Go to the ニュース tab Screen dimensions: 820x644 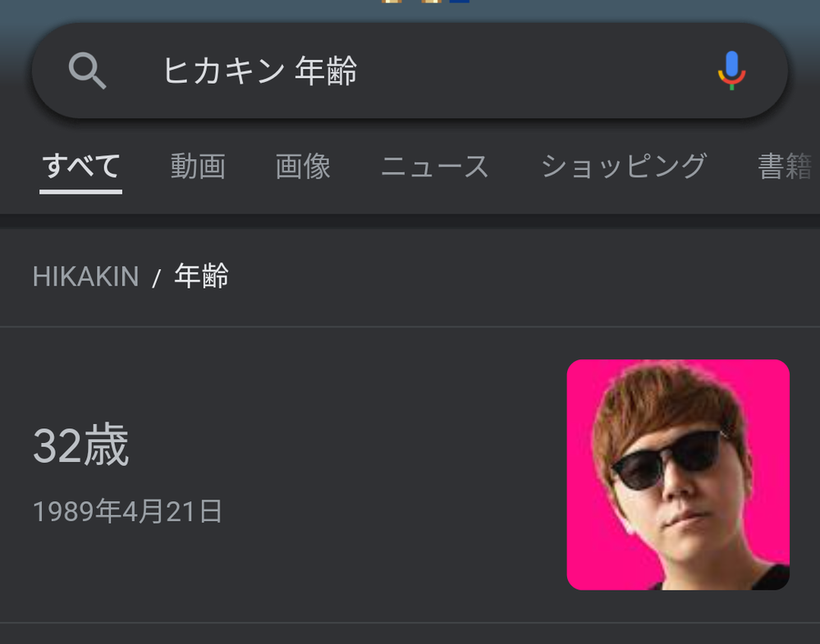click(435, 167)
